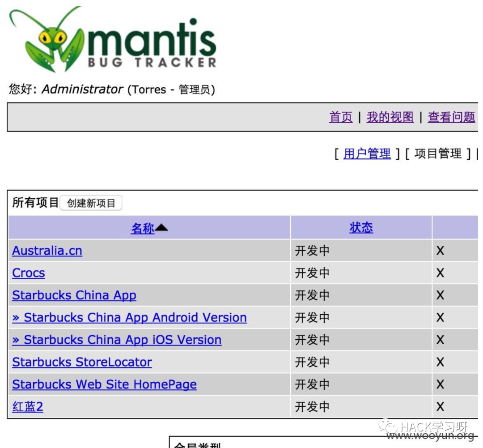Open the Starbucks China App project

click(74, 295)
